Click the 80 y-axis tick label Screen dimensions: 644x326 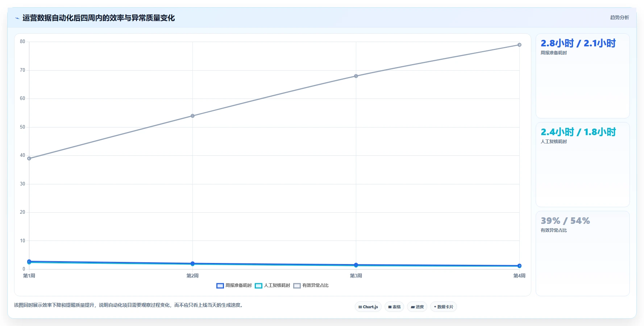(x=22, y=42)
